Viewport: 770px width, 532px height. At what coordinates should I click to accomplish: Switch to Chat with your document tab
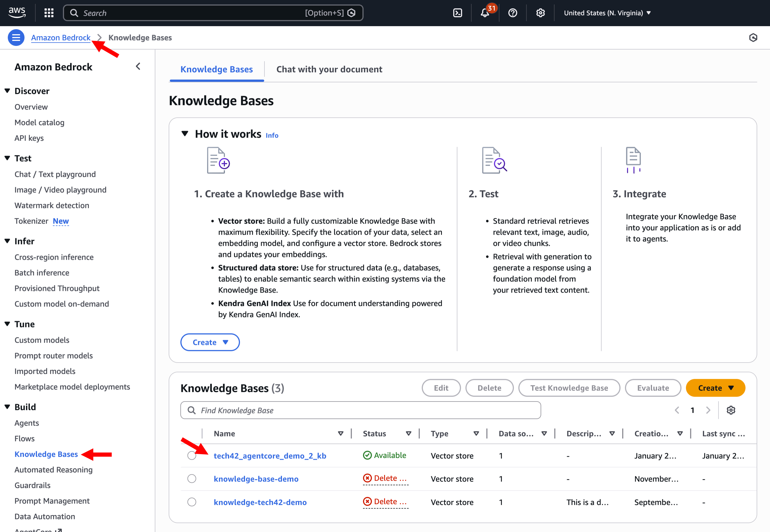pyautogui.click(x=329, y=69)
